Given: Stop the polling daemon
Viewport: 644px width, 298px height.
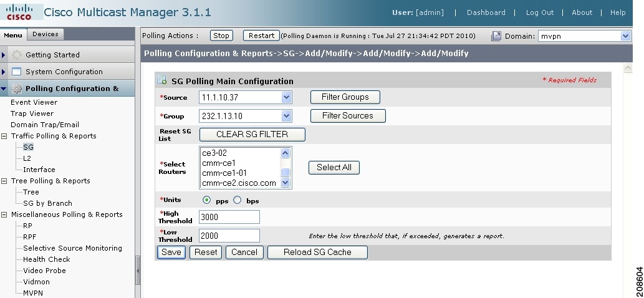Looking at the screenshot, I should [x=221, y=36].
